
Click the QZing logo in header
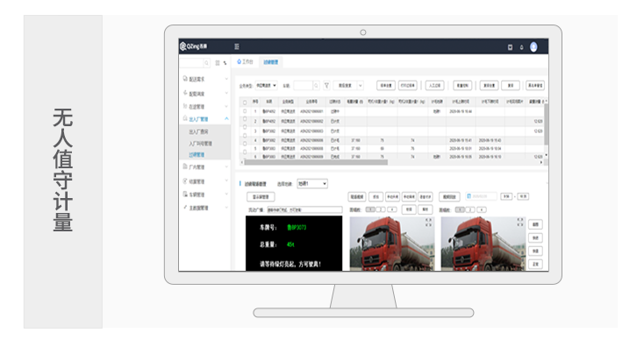(194, 46)
